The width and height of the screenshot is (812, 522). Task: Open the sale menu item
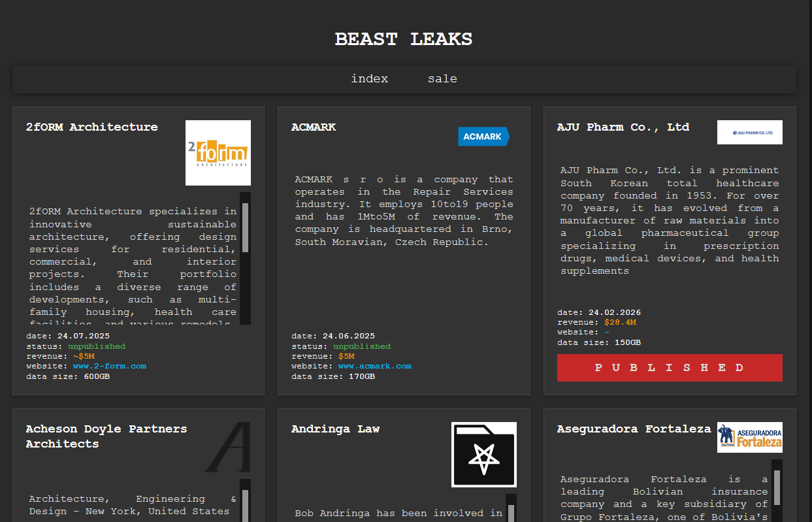pos(442,79)
